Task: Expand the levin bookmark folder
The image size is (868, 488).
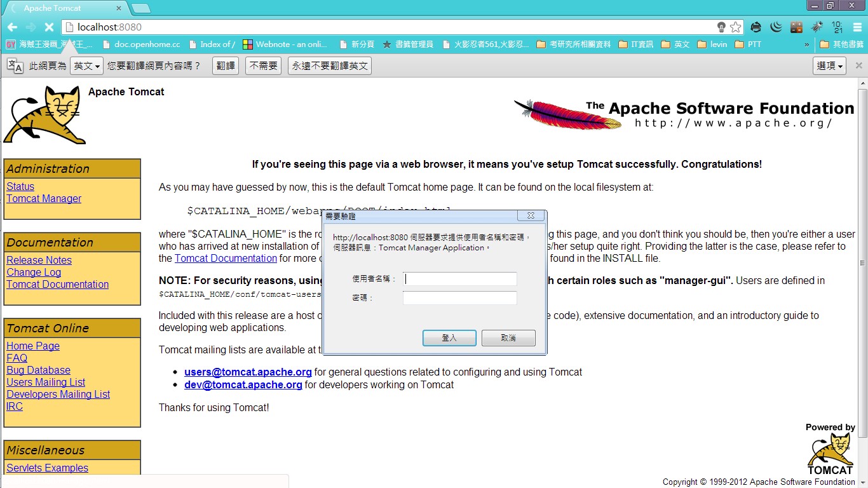Action: (712, 44)
